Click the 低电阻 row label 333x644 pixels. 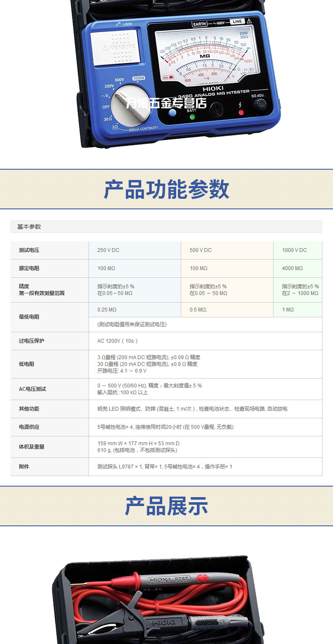pos(27,364)
